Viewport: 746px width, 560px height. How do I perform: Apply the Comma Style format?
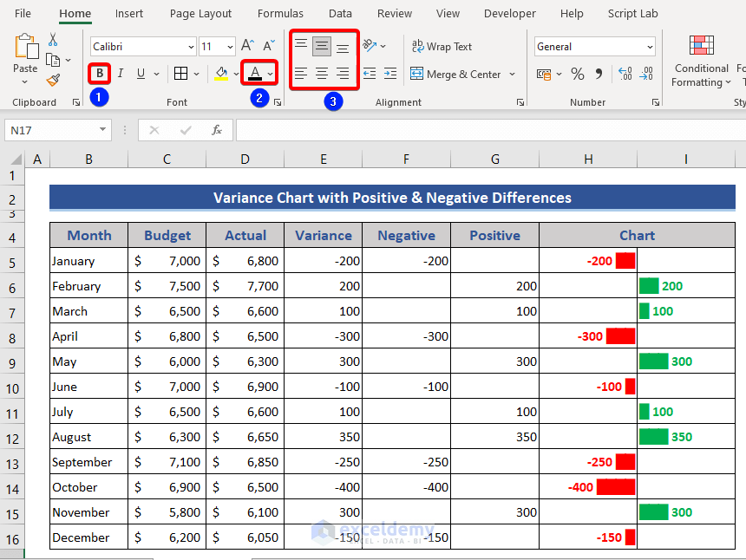click(599, 74)
